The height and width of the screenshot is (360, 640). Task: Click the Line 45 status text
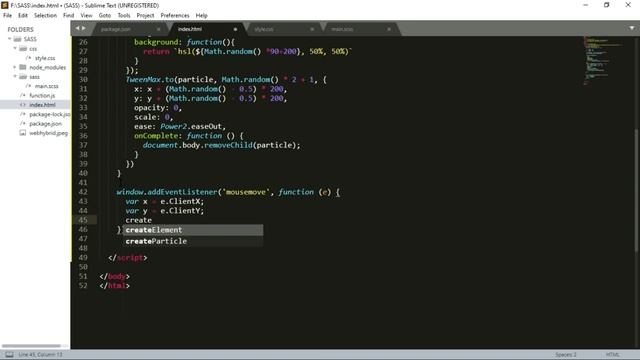point(40,355)
